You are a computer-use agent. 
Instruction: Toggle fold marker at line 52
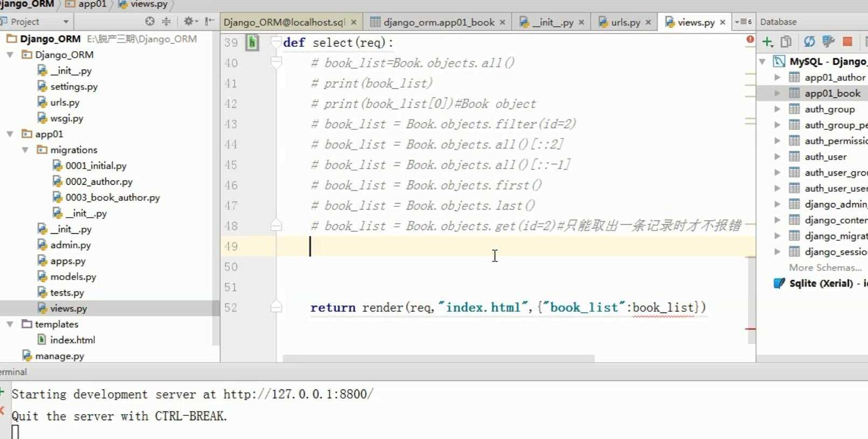[276, 307]
